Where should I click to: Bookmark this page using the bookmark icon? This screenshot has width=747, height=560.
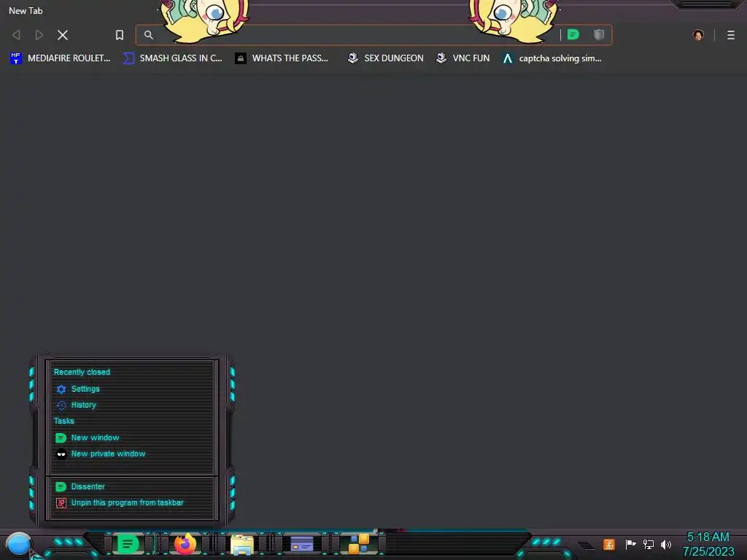click(x=119, y=35)
